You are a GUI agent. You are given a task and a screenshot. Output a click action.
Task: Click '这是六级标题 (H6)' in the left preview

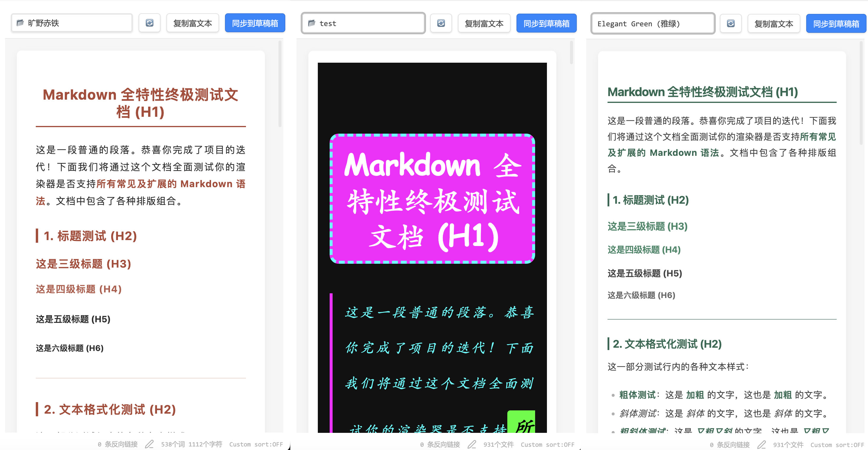click(x=70, y=348)
